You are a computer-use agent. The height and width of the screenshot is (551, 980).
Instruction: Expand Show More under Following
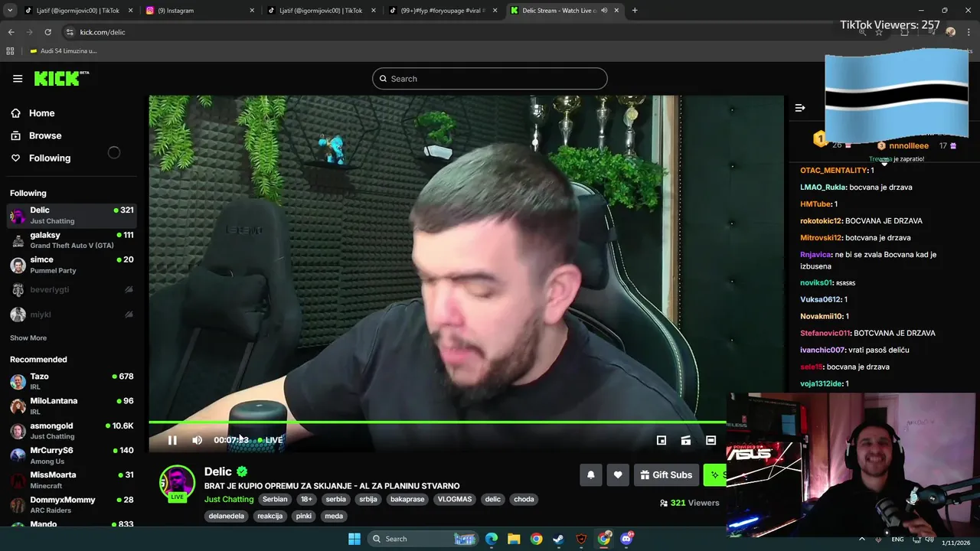[28, 337]
